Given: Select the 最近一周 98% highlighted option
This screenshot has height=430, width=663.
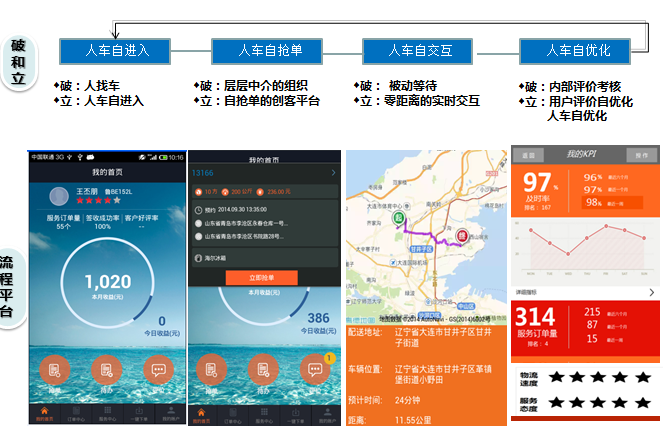Looking at the screenshot, I should tap(606, 202).
